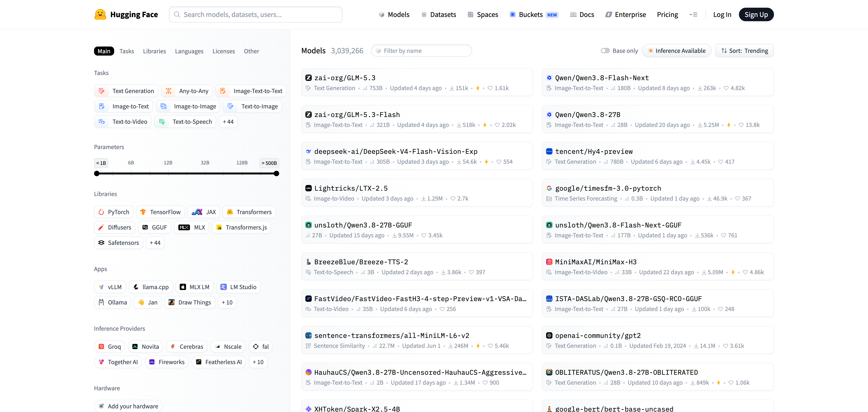
Task: Click the MLX library icon
Action: [x=184, y=227]
